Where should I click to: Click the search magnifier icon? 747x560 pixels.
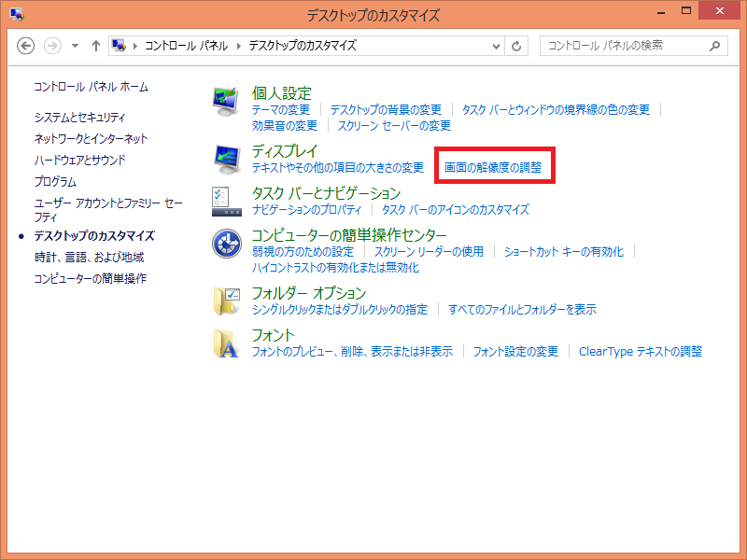click(x=713, y=45)
